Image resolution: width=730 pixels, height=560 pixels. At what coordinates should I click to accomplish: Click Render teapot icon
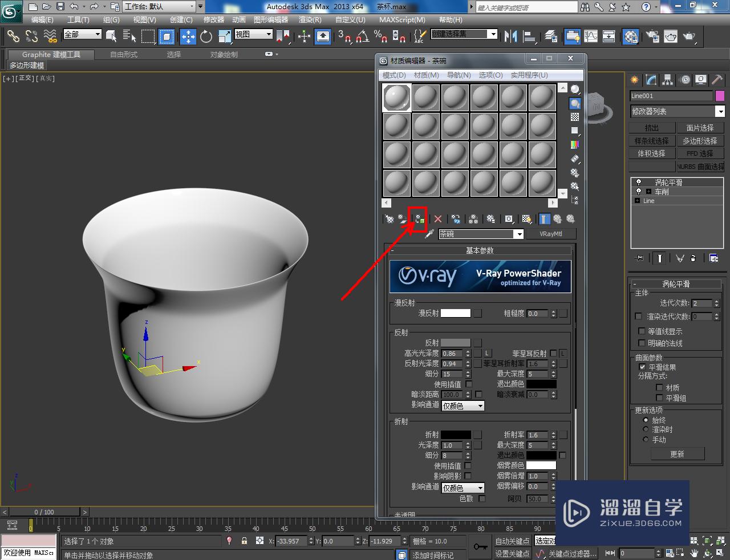point(689,36)
